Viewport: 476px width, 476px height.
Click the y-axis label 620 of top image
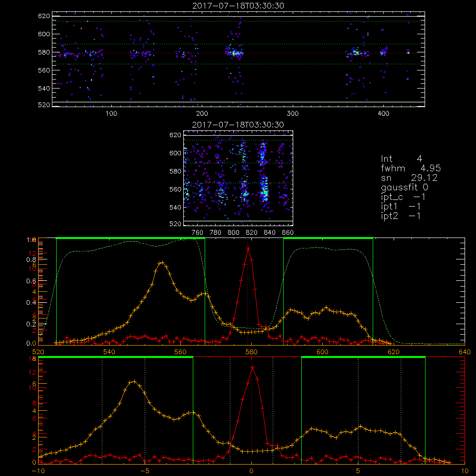coord(44,16)
